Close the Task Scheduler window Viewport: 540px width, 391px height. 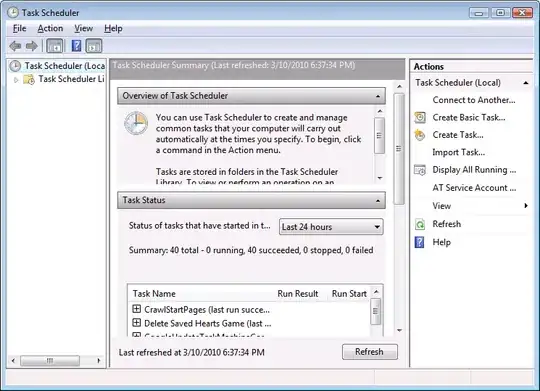(x=522, y=13)
